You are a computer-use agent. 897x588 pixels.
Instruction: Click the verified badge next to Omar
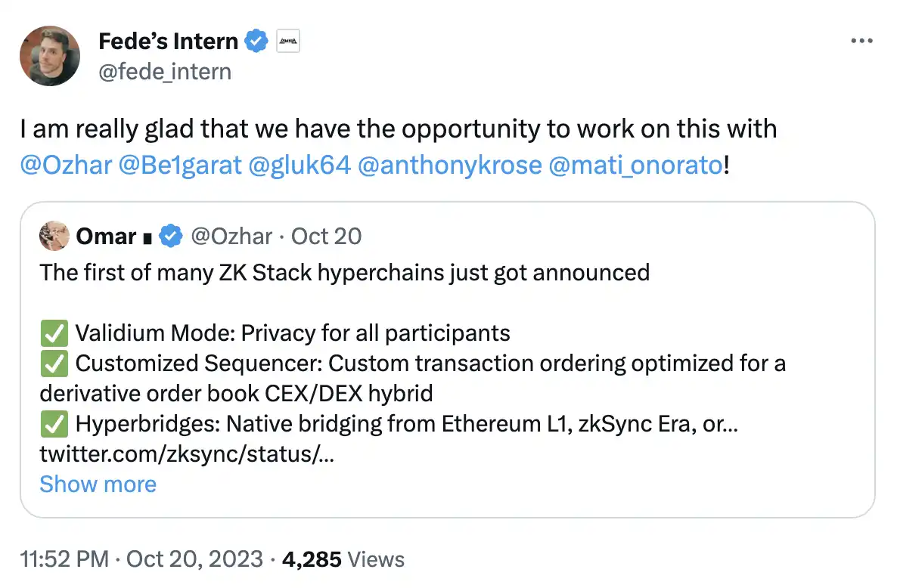tap(172, 237)
